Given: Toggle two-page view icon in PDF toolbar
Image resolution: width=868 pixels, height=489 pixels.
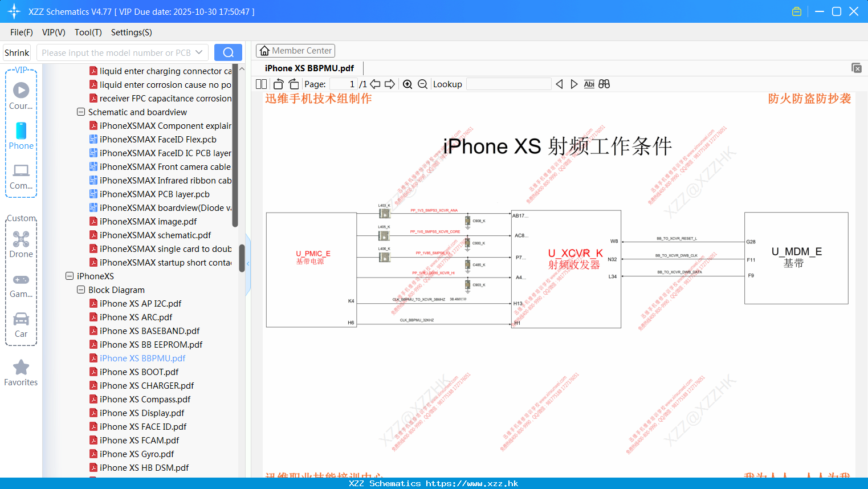Looking at the screenshot, I should (x=261, y=84).
